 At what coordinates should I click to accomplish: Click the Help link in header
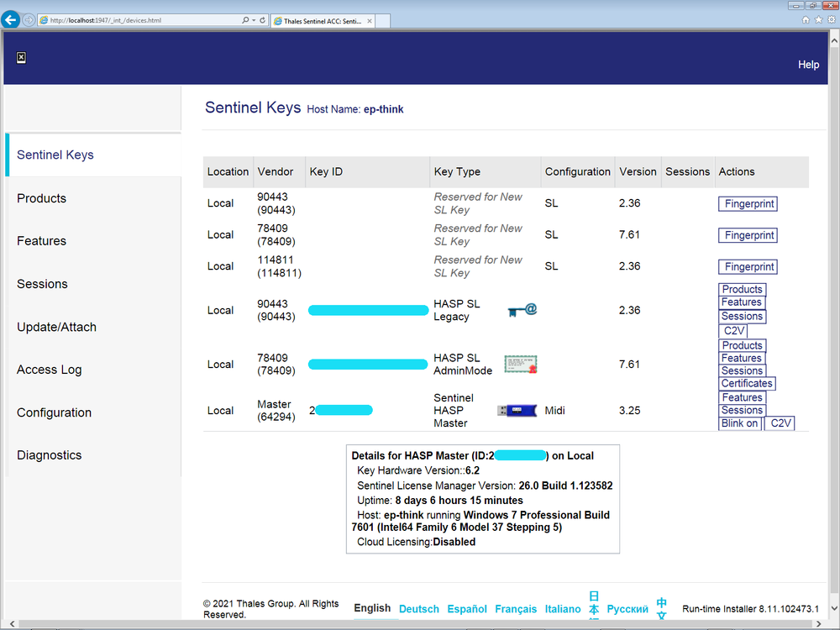(x=808, y=65)
